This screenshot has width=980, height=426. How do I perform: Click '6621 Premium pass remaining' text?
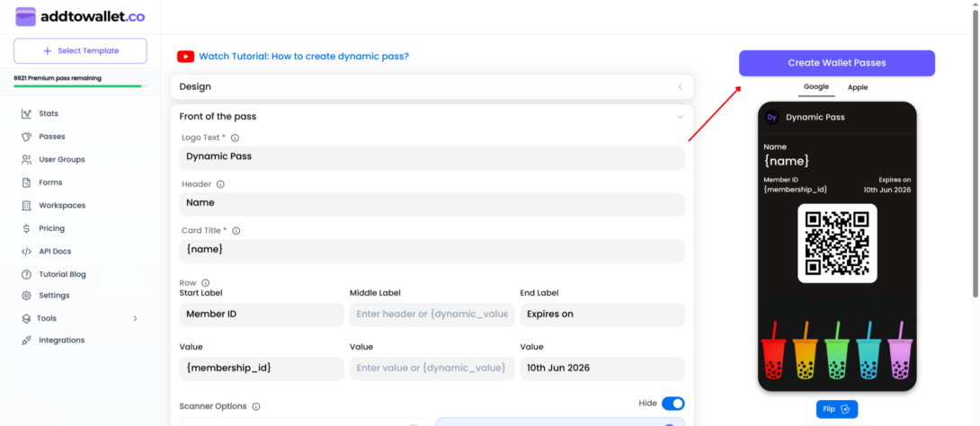pyautogui.click(x=58, y=78)
